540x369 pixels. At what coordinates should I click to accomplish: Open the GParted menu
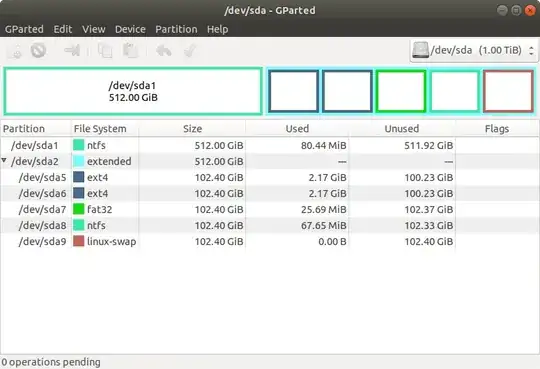(x=24, y=29)
